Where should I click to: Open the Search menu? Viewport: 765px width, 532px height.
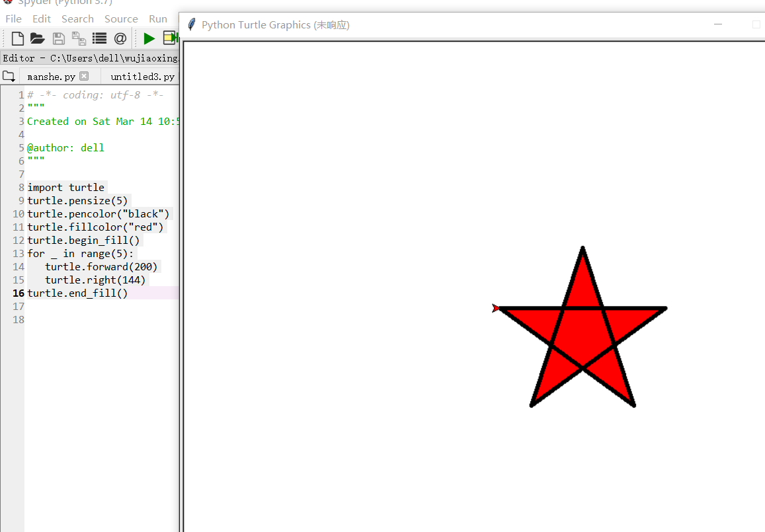[x=77, y=19]
